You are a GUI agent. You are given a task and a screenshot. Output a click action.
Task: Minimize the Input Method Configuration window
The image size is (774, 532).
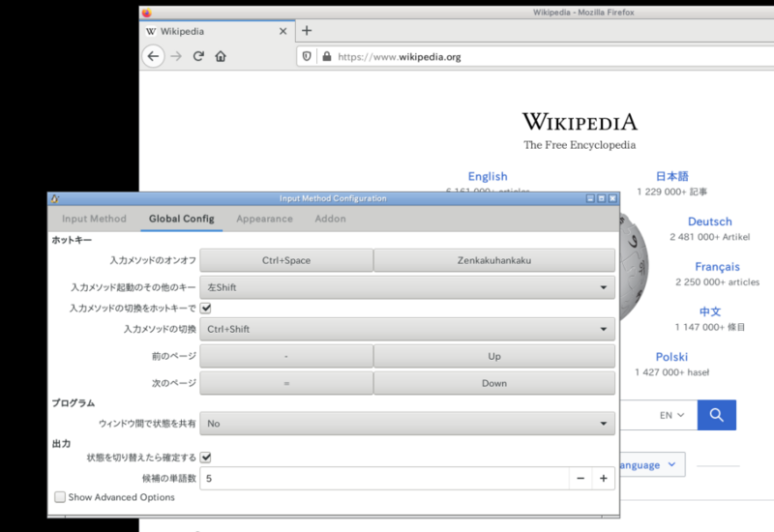click(590, 198)
